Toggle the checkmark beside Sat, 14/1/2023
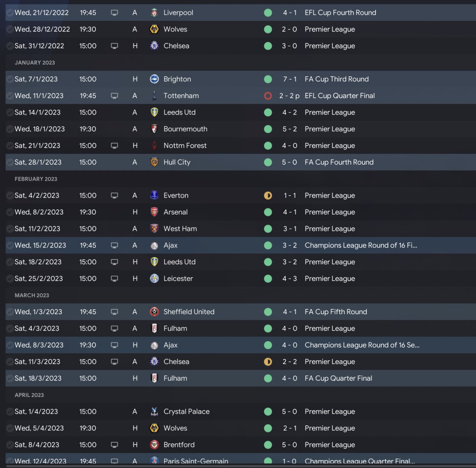The width and height of the screenshot is (476, 468). 10,113
